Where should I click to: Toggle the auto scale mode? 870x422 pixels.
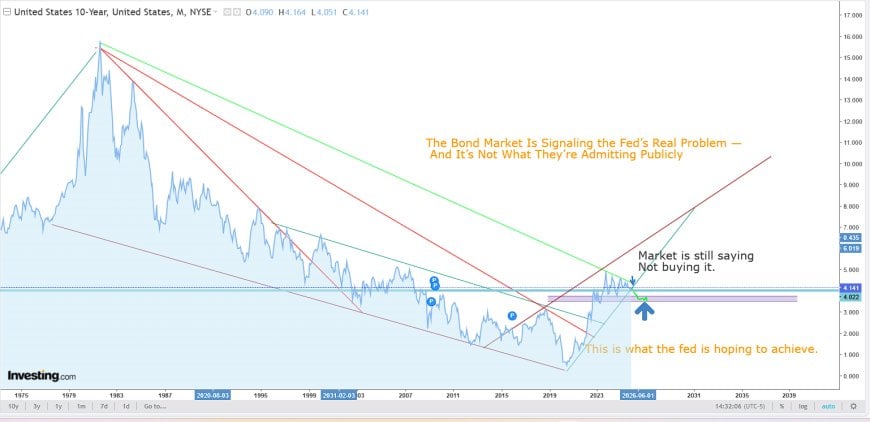pyautogui.click(x=827, y=406)
